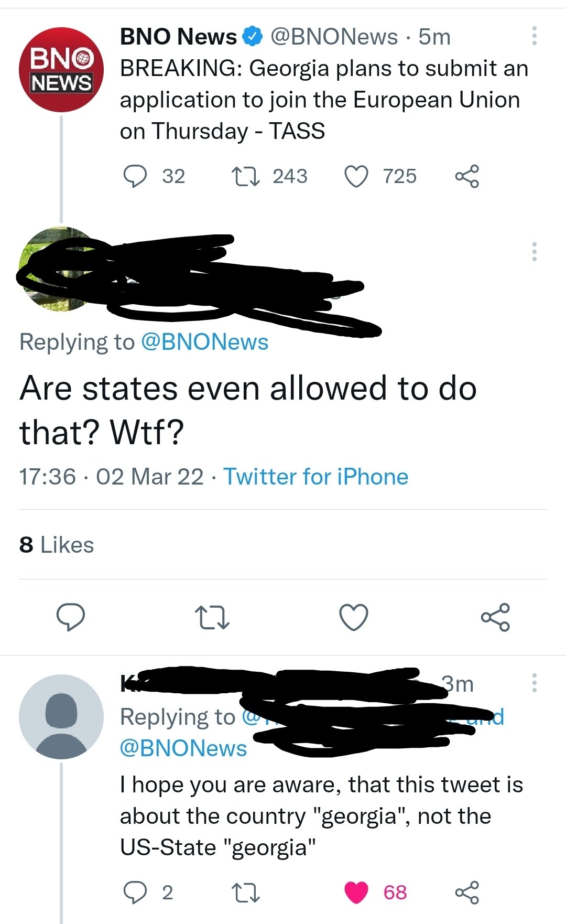
Task: Open more options for BNO News tweet
Action: coord(534,36)
